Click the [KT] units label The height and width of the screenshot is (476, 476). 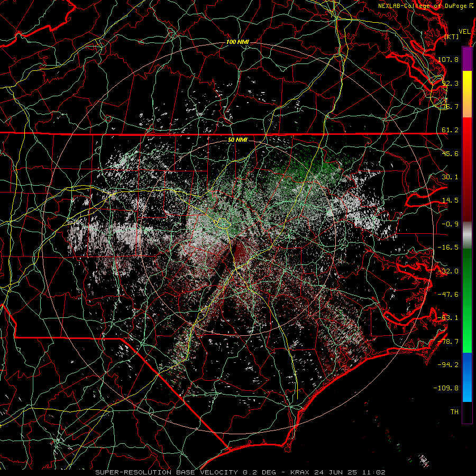(452, 36)
